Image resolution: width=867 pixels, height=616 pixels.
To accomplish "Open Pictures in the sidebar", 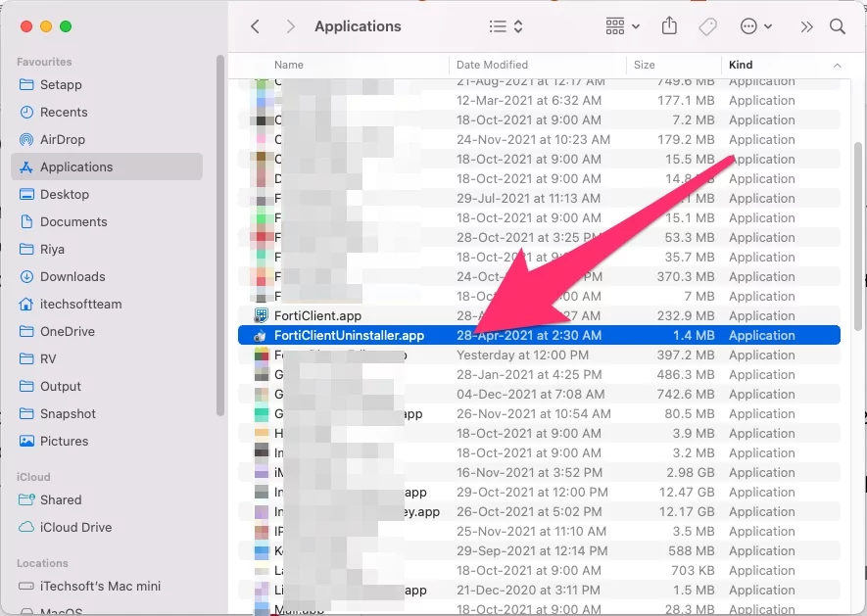I will pyautogui.click(x=107, y=442).
